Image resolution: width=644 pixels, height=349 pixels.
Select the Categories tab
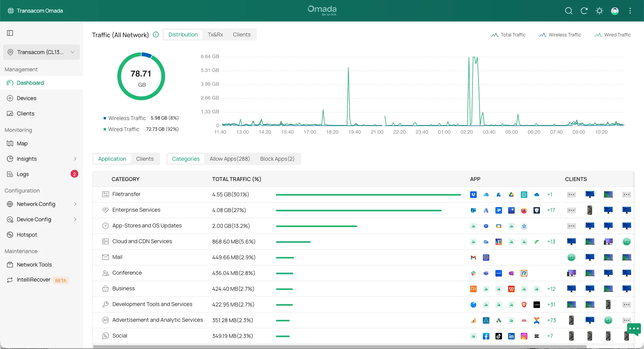tap(186, 159)
